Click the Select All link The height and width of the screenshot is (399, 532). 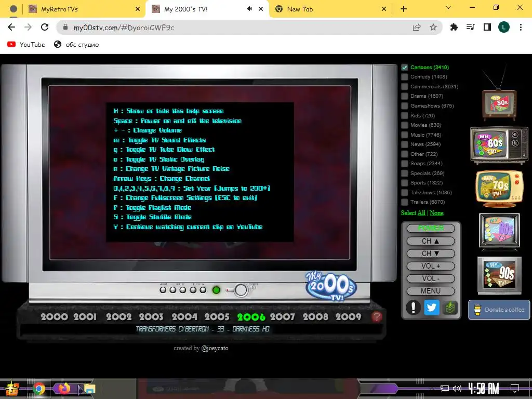(x=421, y=213)
